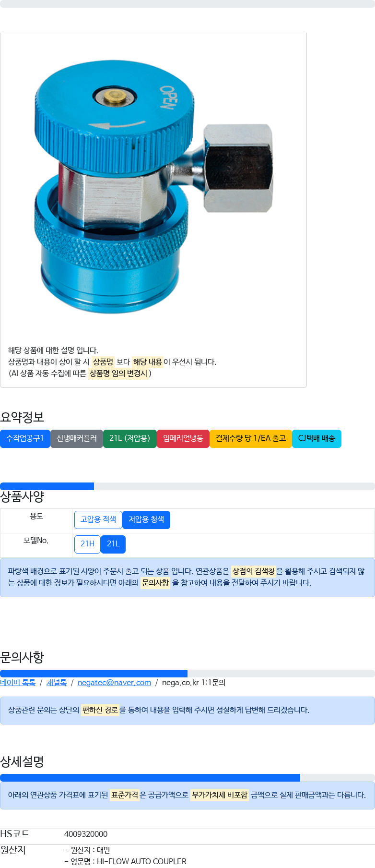The width and height of the screenshot is (375, 868).
Task: Click the 상점의 검색창 highlighted text
Action: (x=253, y=571)
